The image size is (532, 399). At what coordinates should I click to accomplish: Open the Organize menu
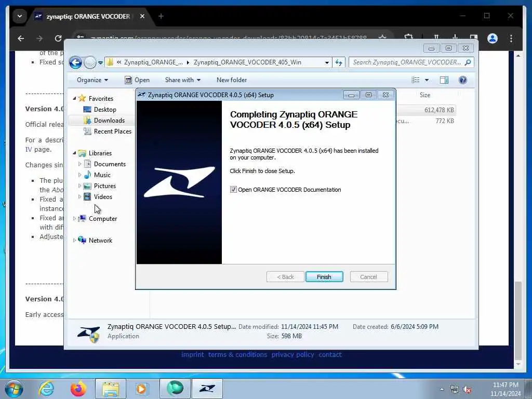(x=92, y=80)
